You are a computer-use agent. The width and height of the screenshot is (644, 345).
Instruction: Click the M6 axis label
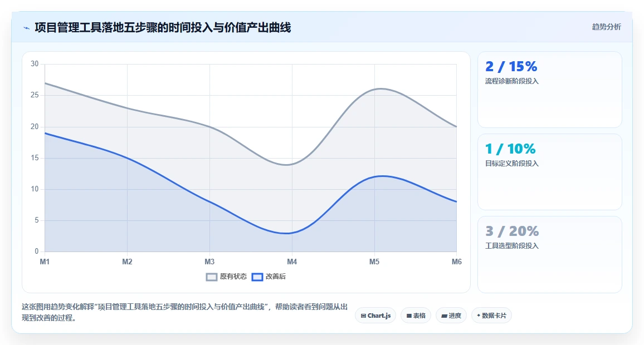pos(457,262)
